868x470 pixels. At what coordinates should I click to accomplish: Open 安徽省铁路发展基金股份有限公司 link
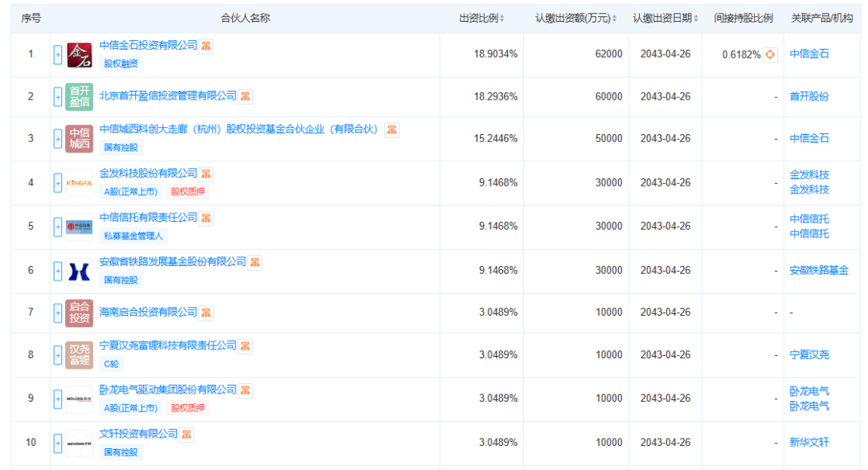pyautogui.click(x=173, y=261)
